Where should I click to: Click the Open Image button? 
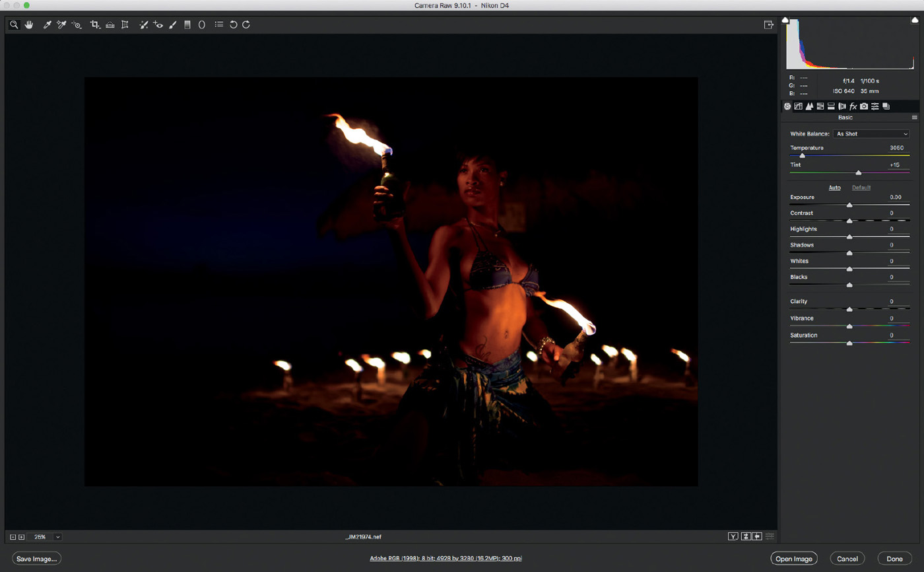pos(794,559)
